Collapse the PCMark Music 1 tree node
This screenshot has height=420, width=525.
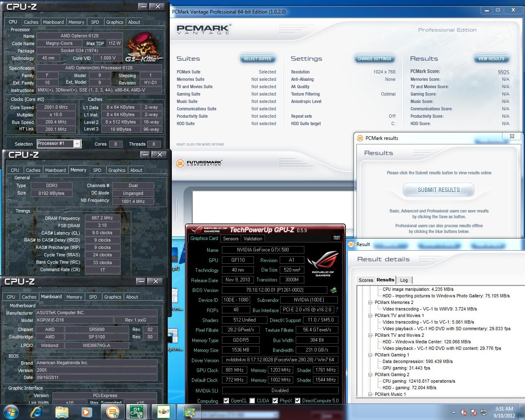pyautogui.click(x=370, y=394)
